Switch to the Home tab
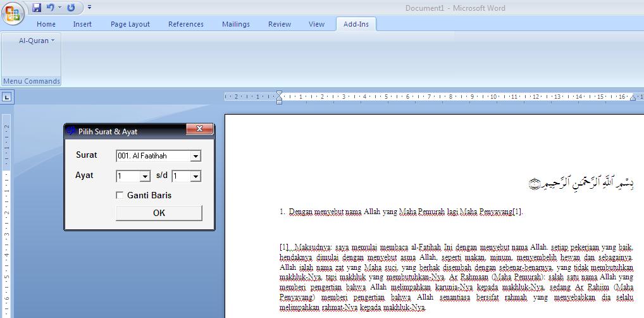This screenshot has width=644, height=318. pos(46,24)
